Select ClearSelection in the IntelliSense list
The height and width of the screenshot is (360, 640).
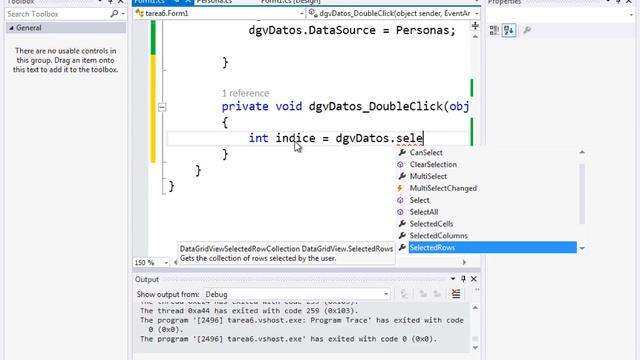click(433, 164)
